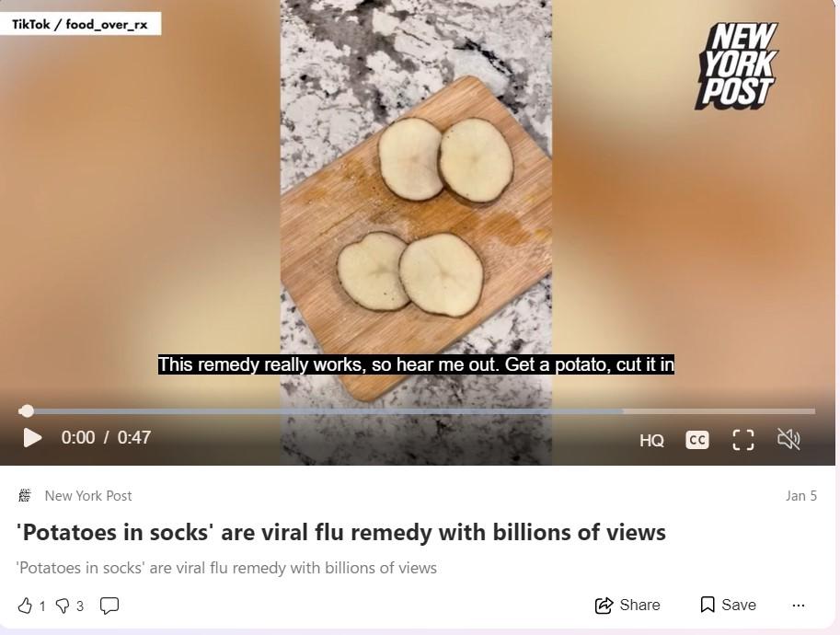Click the video progress bar scrubber

pyautogui.click(x=27, y=411)
